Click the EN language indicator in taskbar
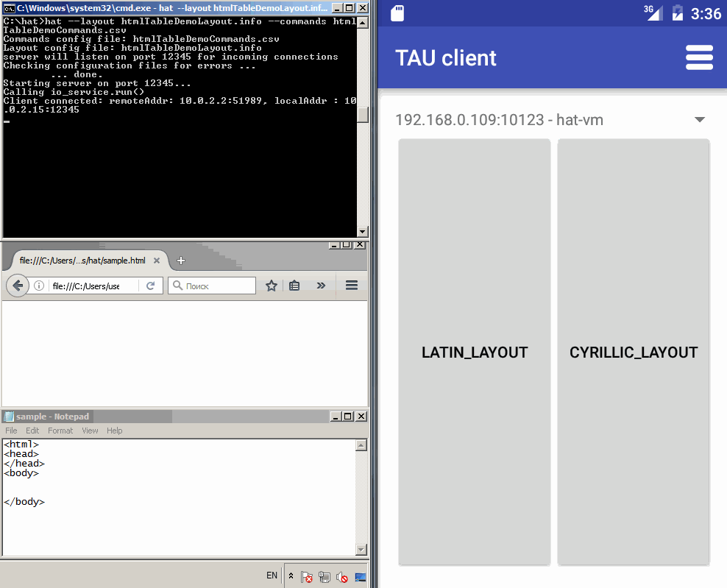Image resolution: width=727 pixels, height=588 pixels. (272, 575)
